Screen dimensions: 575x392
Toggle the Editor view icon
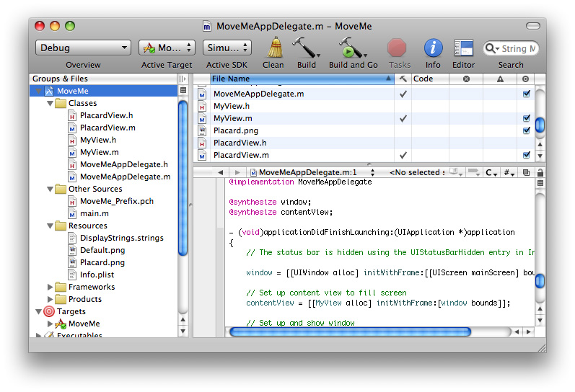click(463, 48)
